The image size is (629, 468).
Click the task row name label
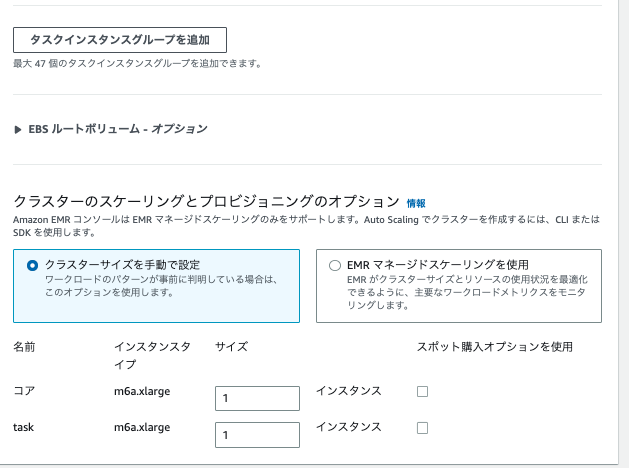[x=23, y=427]
